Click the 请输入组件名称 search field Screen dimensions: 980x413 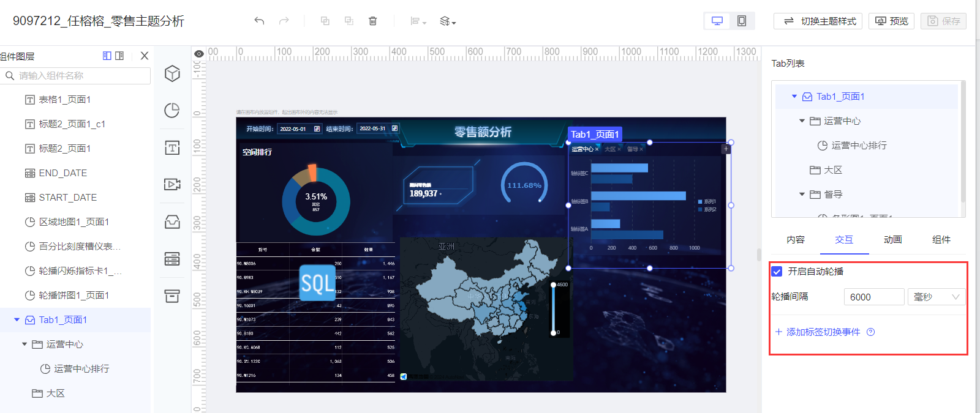pyautogui.click(x=75, y=76)
